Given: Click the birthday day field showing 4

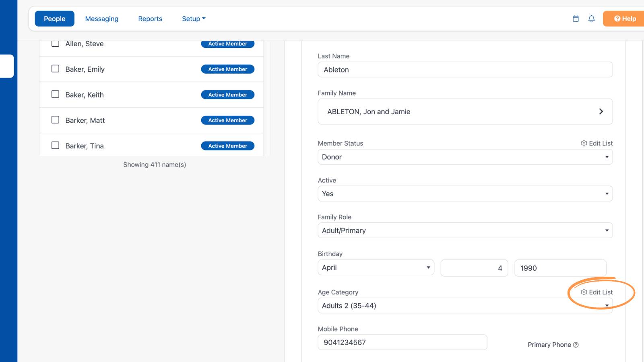Looking at the screenshot, I should coord(474,268).
